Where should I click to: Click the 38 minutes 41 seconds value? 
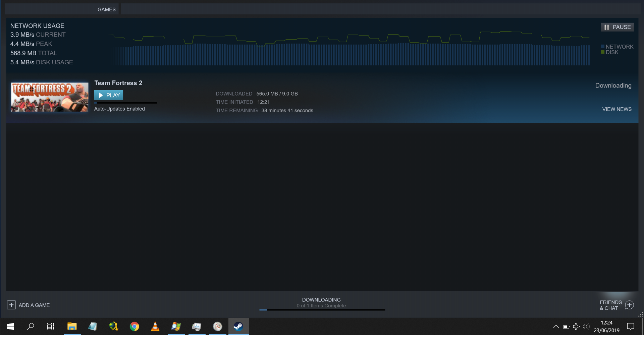[287, 111]
